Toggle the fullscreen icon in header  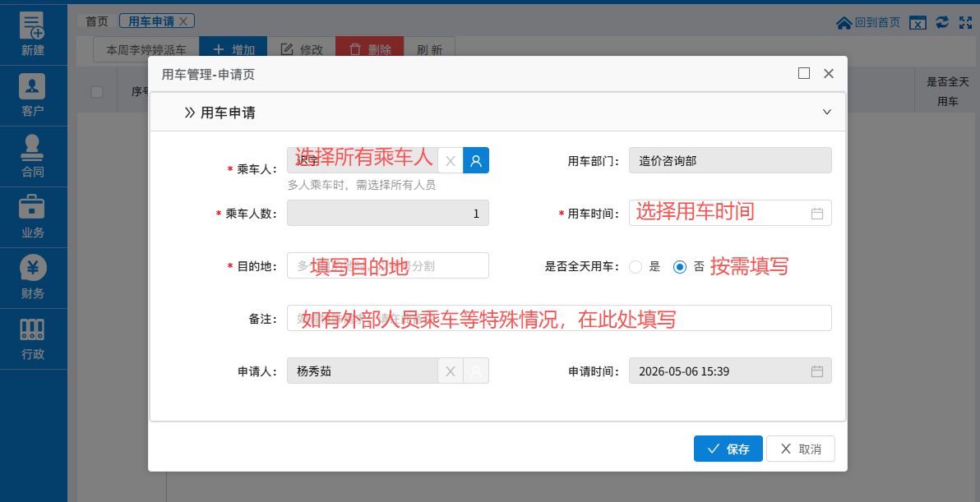966,22
